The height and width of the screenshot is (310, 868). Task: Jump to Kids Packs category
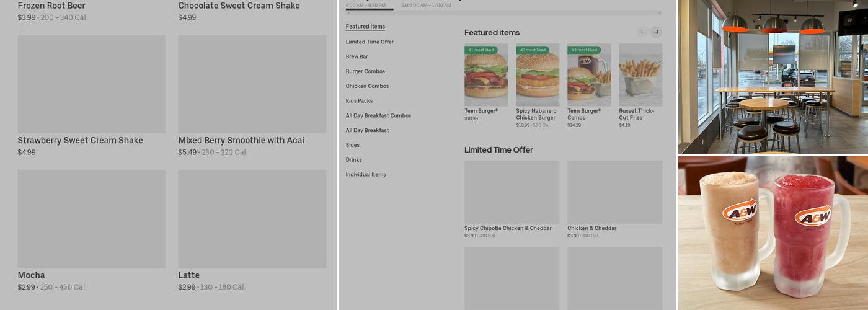click(360, 100)
